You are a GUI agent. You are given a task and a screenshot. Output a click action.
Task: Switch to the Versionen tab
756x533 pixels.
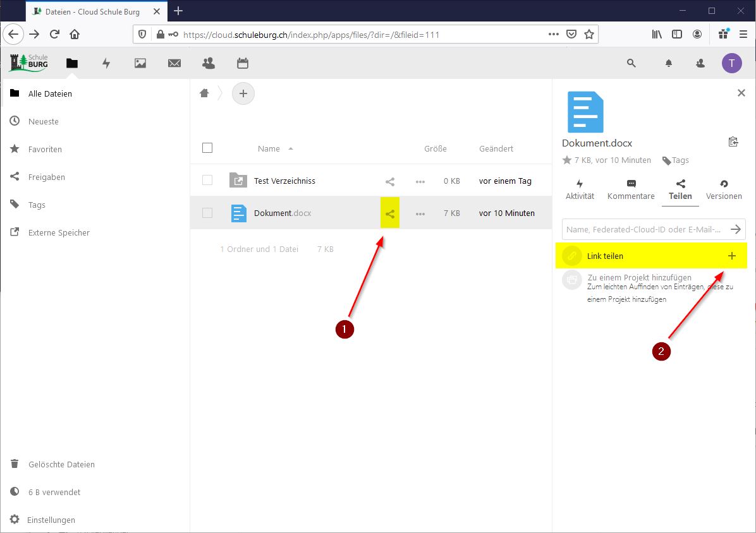[724, 189]
